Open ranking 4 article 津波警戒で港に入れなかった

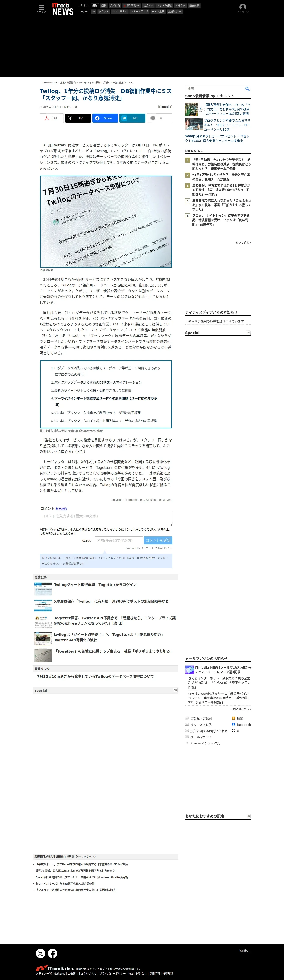click(221, 205)
